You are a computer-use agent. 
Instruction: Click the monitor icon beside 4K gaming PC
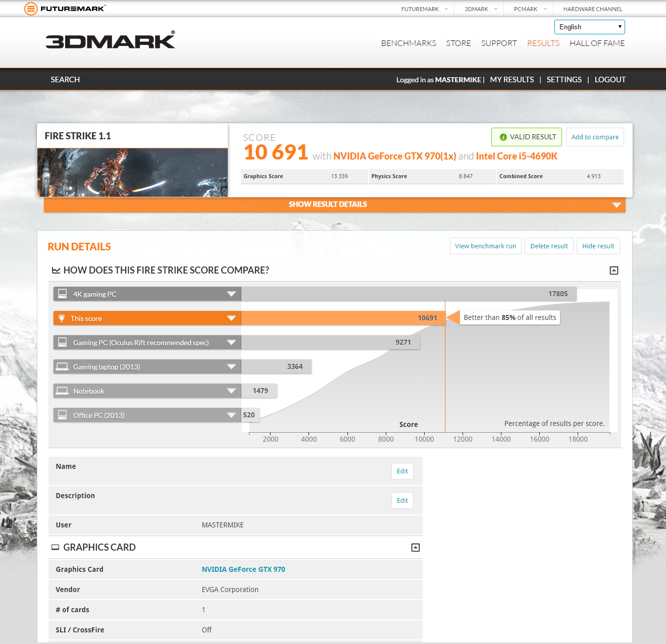(63, 294)
